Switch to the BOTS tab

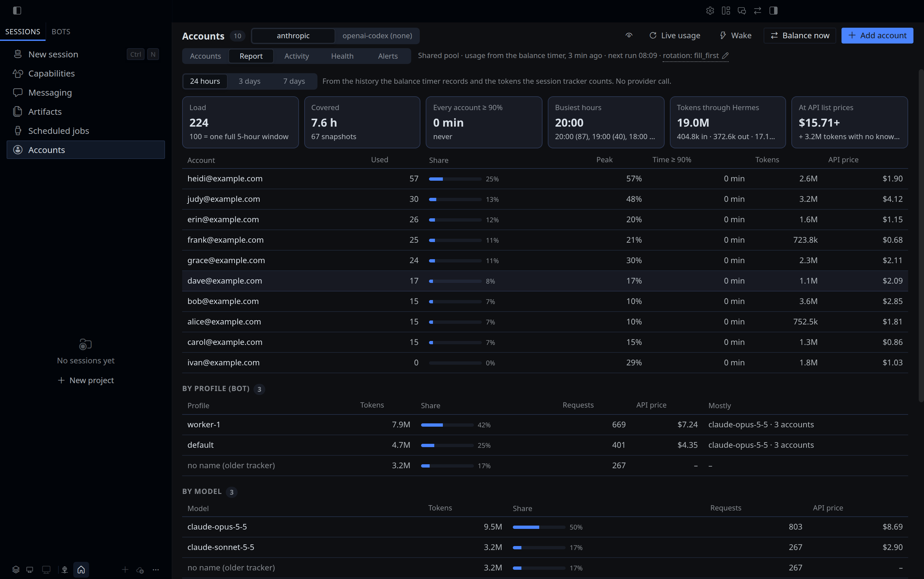click(61, 31)
